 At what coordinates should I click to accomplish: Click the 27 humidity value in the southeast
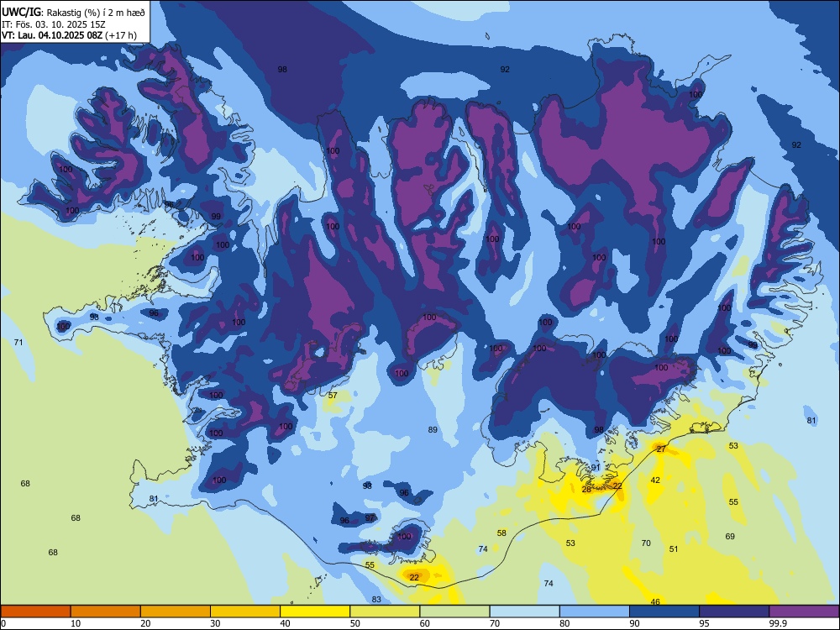click(661, 449)
